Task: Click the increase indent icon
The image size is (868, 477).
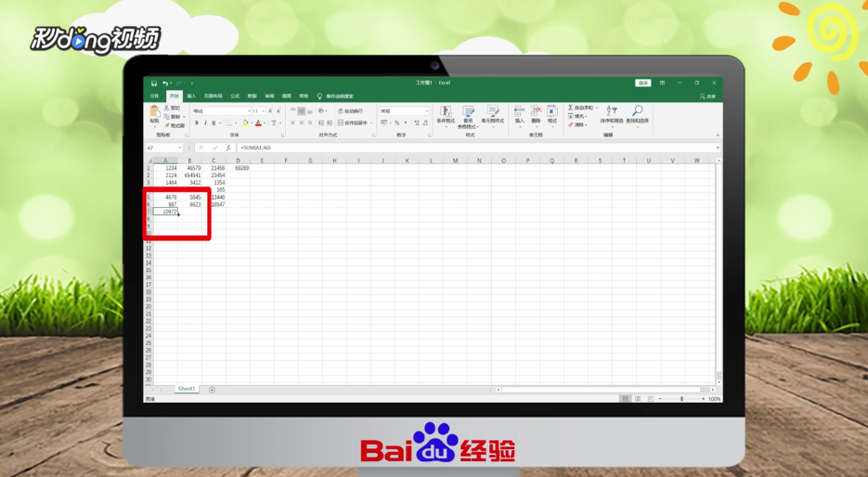Action: point(330,122)
